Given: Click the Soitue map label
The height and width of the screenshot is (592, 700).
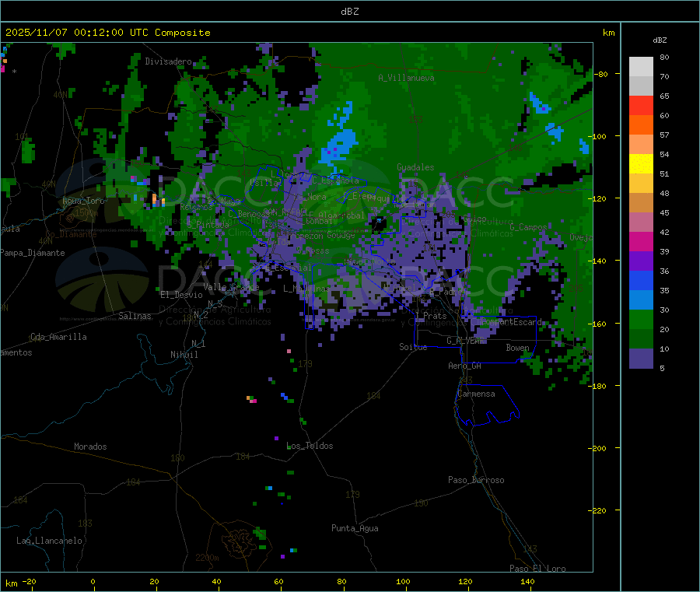Looking at the screenshot, I should [x=413, y=347].
